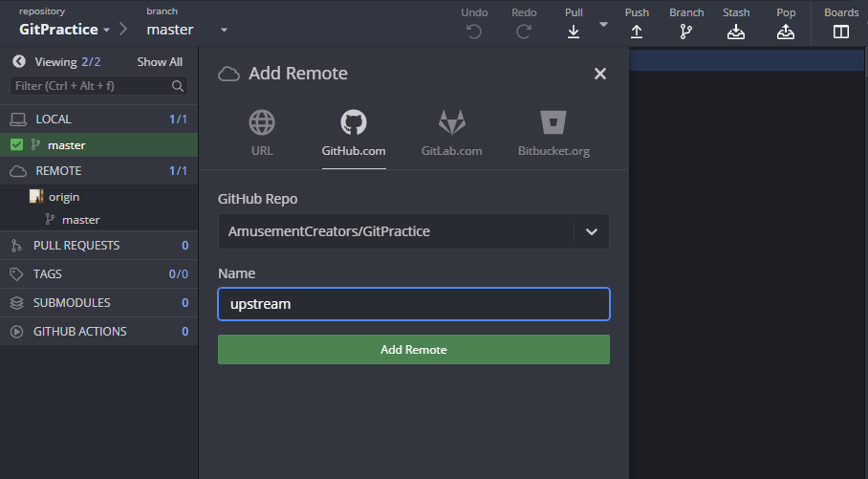Pull changes using the Pull icon
868x479 pixels.
coord(574,32)
